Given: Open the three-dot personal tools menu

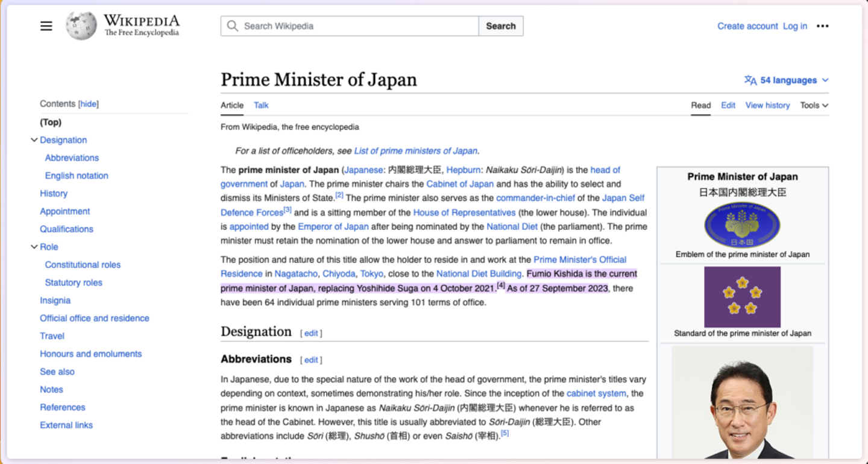Looking at the screenshot, I should [x=823, y=26].
